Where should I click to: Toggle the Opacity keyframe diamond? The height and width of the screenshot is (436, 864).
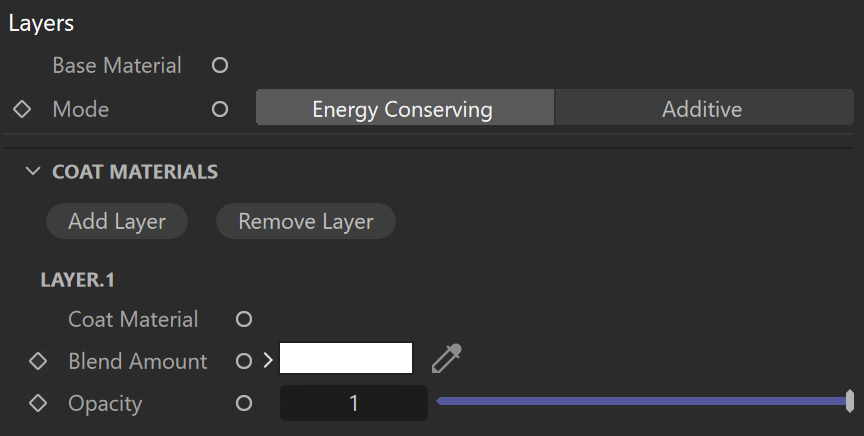pos(38,403)
